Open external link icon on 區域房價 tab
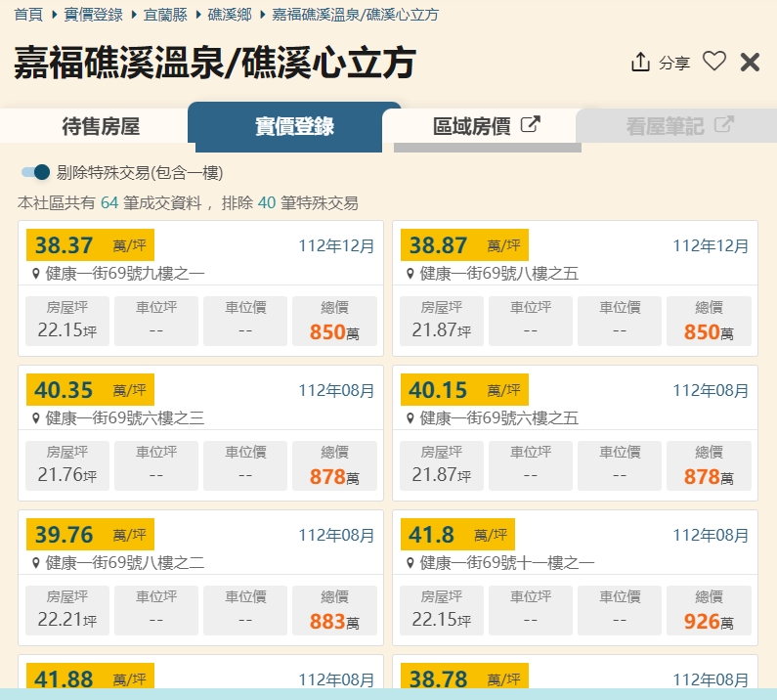The height and width of the screenshot is (700, 777). tap(531, 124)
